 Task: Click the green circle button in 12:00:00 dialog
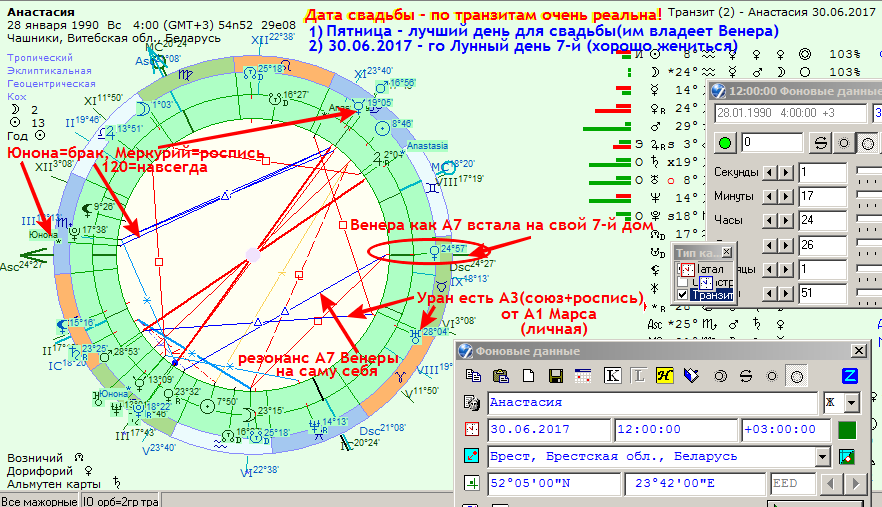[724, 143]
